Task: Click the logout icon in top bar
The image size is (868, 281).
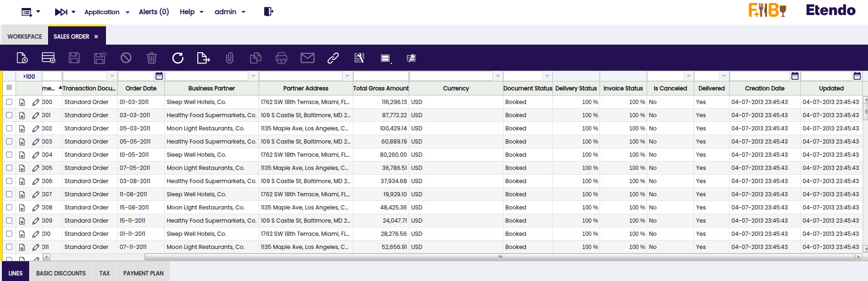Action: (x=268, y=12)
